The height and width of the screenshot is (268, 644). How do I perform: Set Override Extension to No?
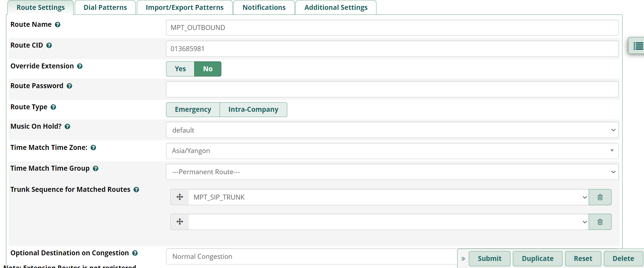point(208,69)
